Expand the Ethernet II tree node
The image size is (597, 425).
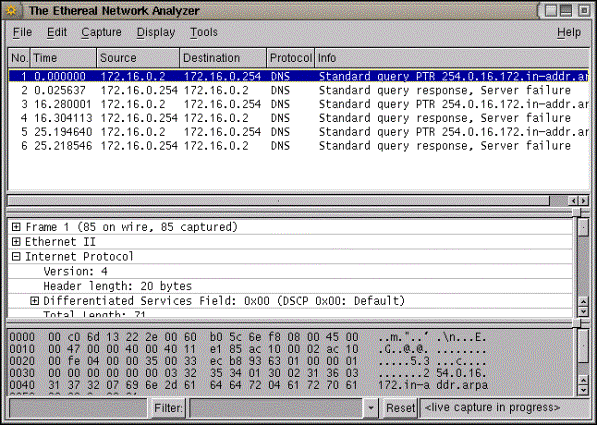pyautogui.click(x=16, y=242)
